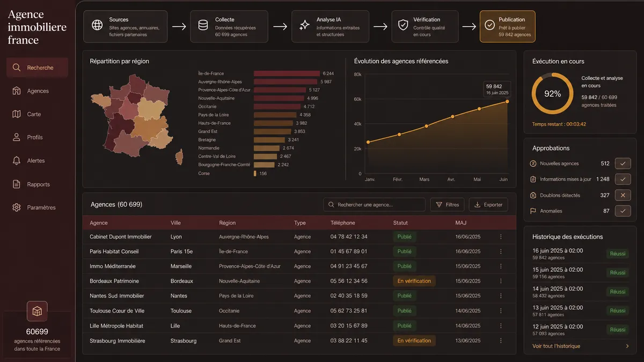This screenshot has width=644, height=362.
Task: Approve Nouvelles agences with its checkmark
Action: pos(623,164)
